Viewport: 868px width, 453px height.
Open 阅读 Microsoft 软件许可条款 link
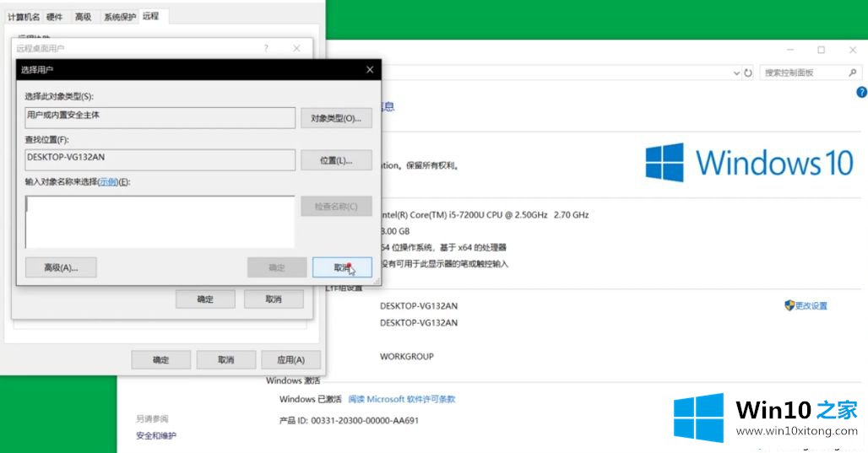tap(402, 399)
